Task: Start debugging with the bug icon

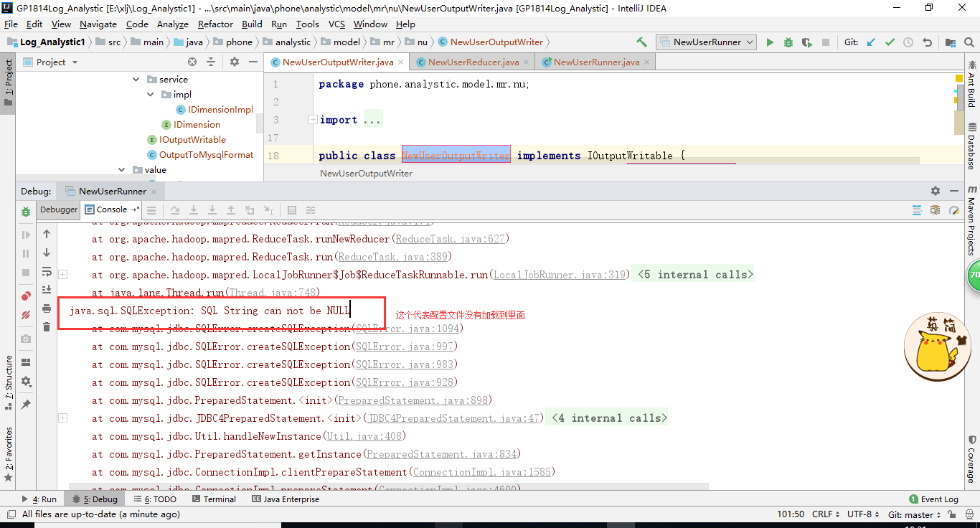Action: [x=787, y=42]
